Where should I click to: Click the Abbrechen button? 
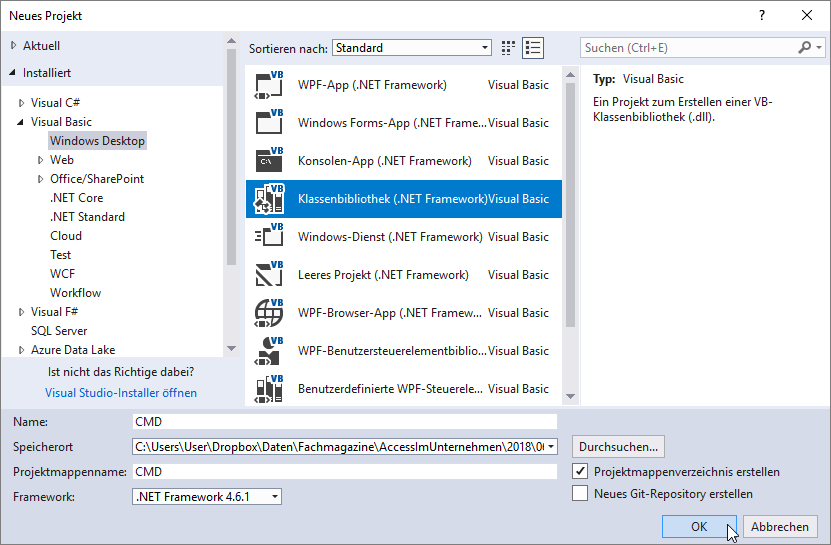pyautogui.click(x=780, y=526)
